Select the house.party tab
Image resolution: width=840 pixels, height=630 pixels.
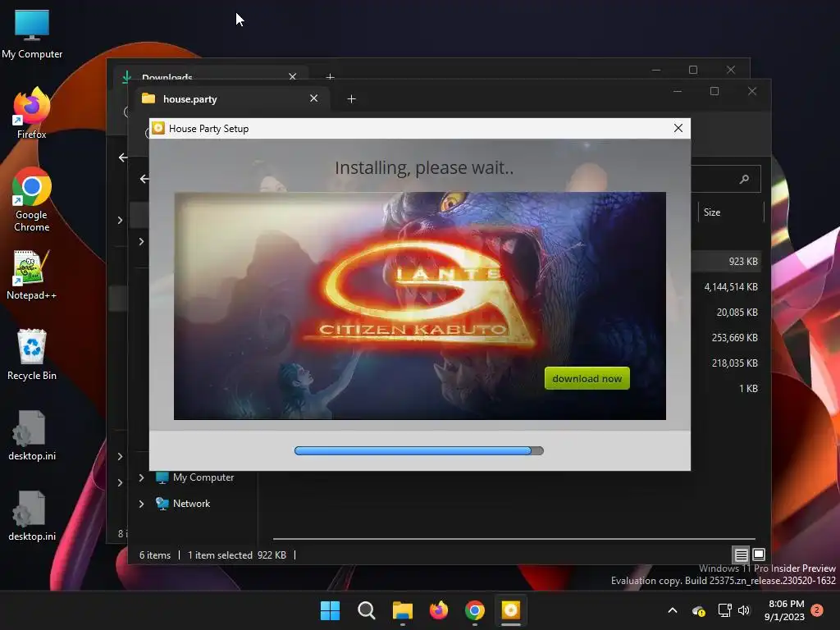(228, 99)
